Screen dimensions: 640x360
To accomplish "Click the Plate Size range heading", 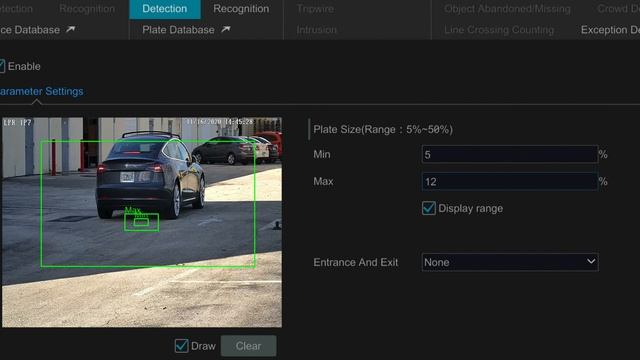I will (x=383, y=129).
